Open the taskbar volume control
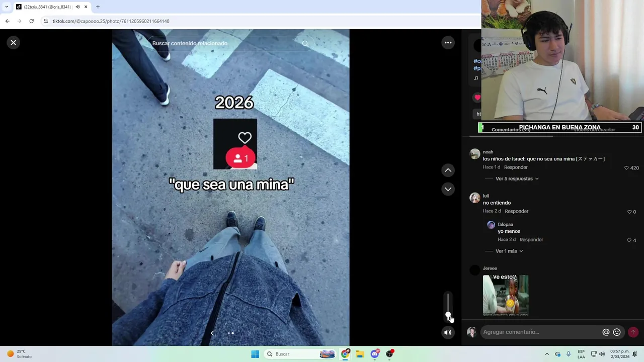This screenshot has width=644, height=362. coord(602,354)
